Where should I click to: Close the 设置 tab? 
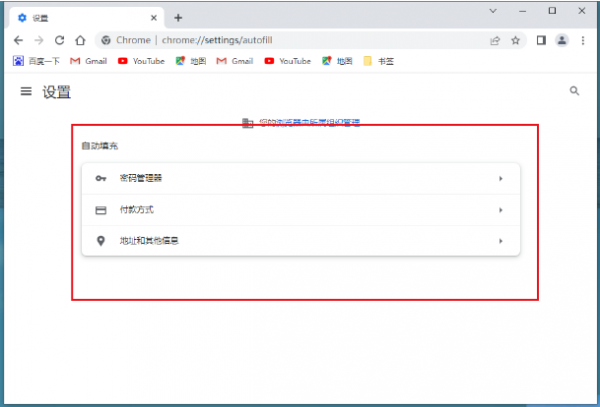click(154, 18)
